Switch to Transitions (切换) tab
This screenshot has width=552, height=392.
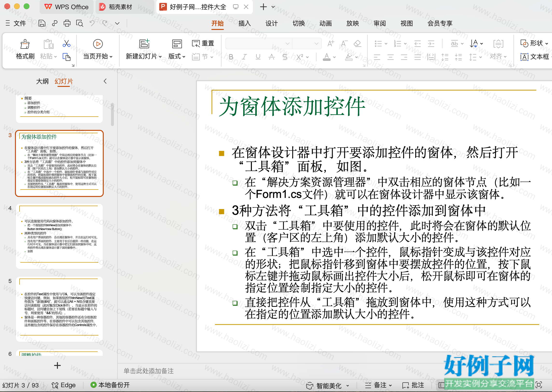pyautogui.click(x=298, y=23)
